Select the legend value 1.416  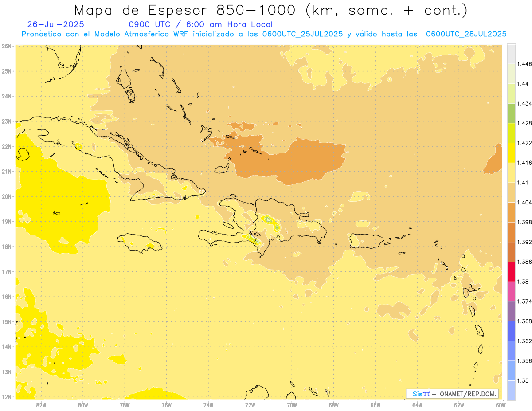[x=524, y=163]
